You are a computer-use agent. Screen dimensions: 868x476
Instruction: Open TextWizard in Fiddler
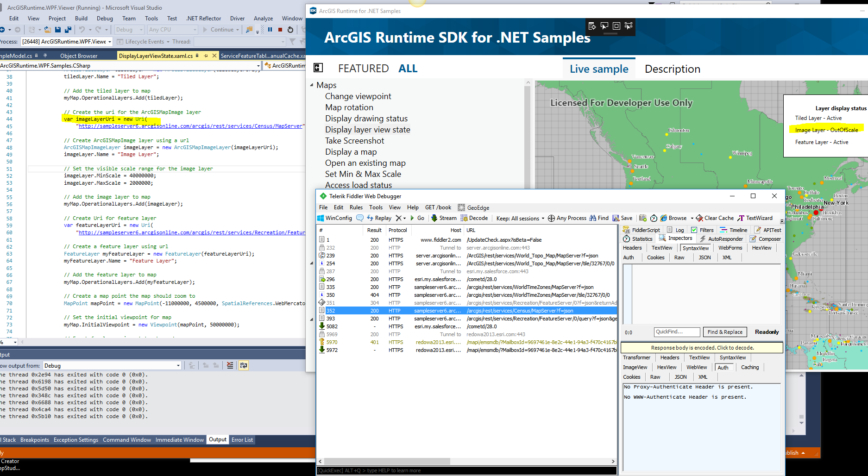[x=755, y=218]
